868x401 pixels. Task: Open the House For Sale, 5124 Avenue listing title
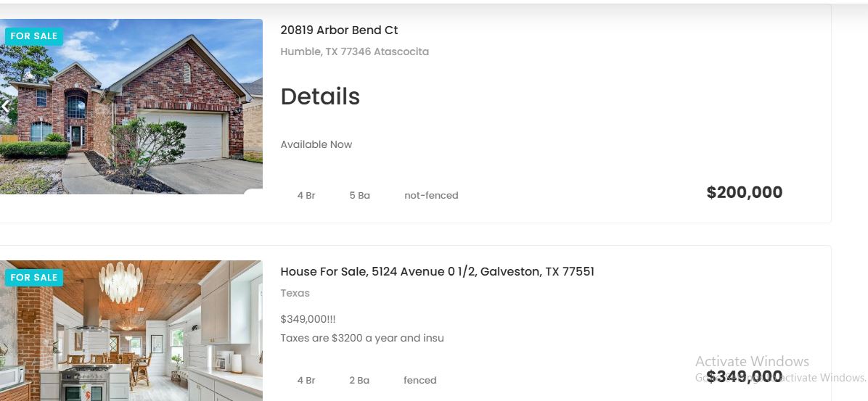[438, 272]
